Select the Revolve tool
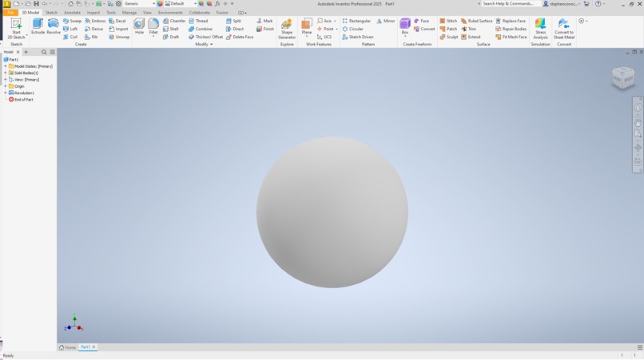 (x=54, y=26)
